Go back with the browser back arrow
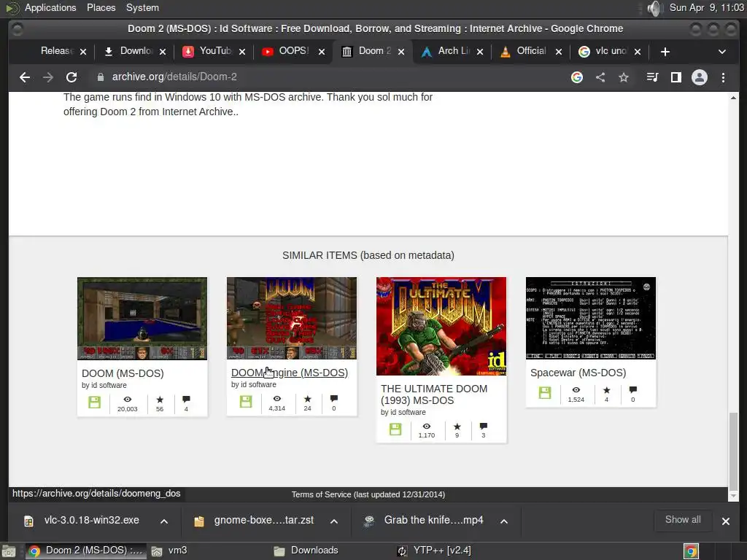This screenshot has width=747, height=560. tap(24, 77)
